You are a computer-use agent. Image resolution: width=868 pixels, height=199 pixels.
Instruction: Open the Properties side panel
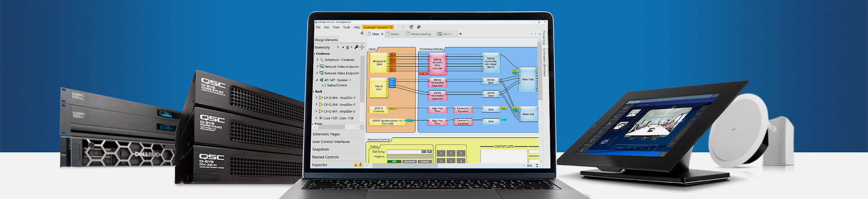click(x=544, y=38)
